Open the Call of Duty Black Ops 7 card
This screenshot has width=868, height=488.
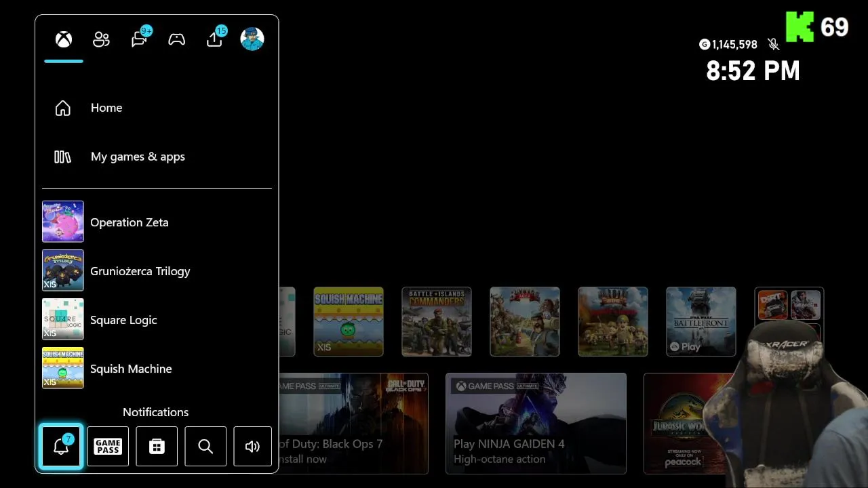pyautogui.click(x=353, y=423)
